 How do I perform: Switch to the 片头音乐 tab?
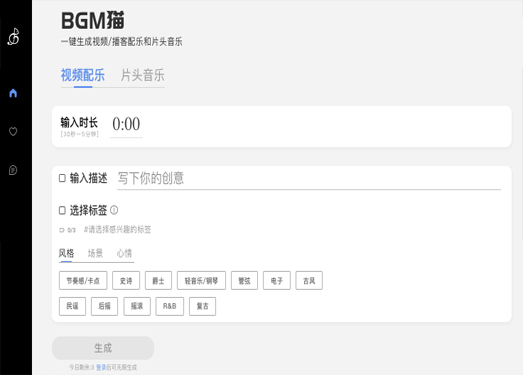click(142, 75)
